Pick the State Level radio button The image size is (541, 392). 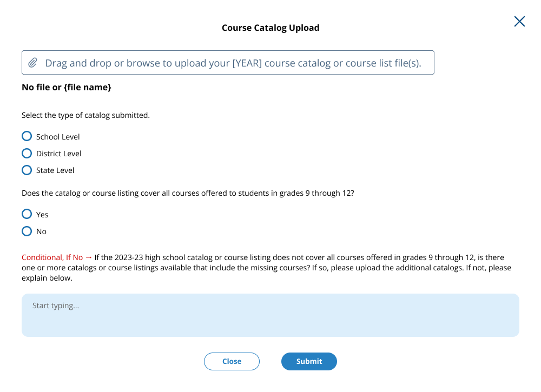[27, 170]
